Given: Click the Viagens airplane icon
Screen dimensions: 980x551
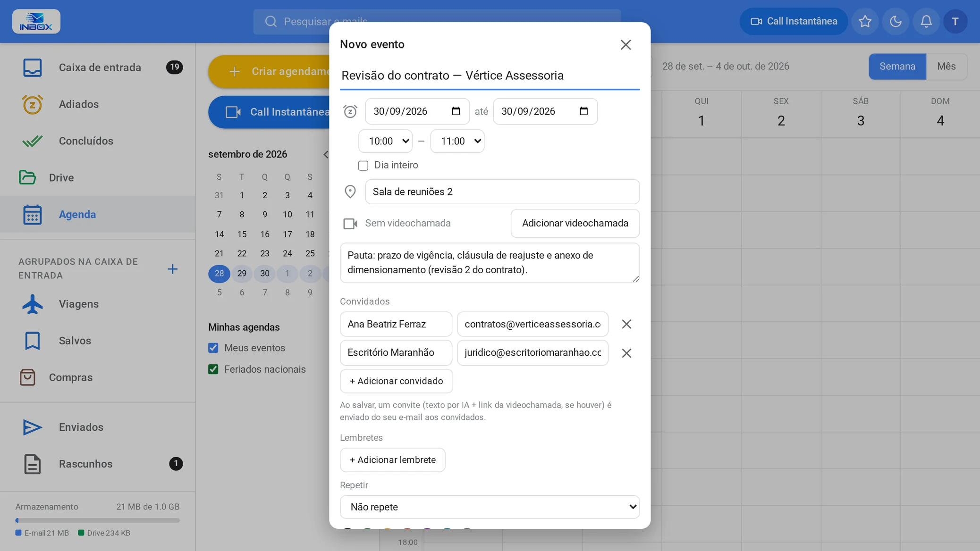Looking at the screenshot, I should pyautogui.click(x=33, y=304).
